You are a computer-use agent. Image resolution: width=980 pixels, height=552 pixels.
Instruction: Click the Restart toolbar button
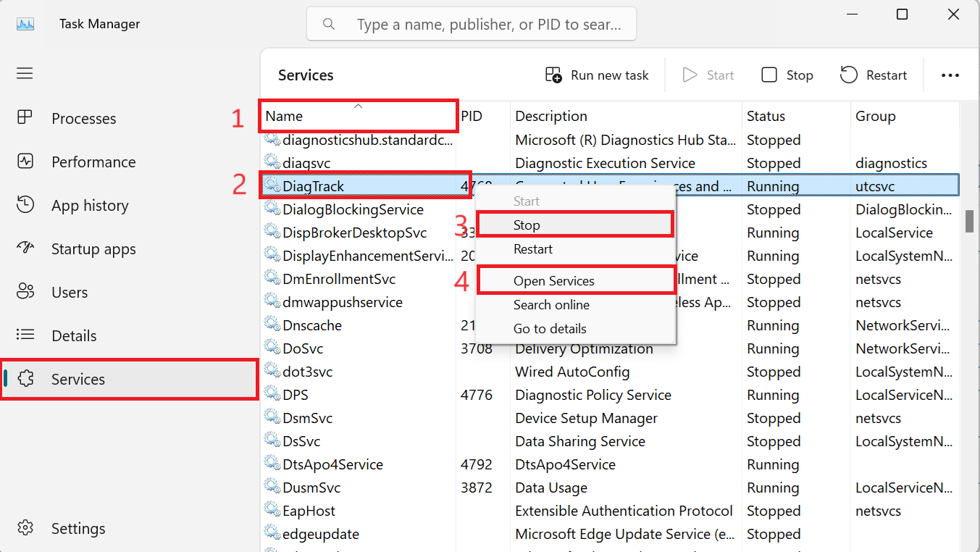874,75
